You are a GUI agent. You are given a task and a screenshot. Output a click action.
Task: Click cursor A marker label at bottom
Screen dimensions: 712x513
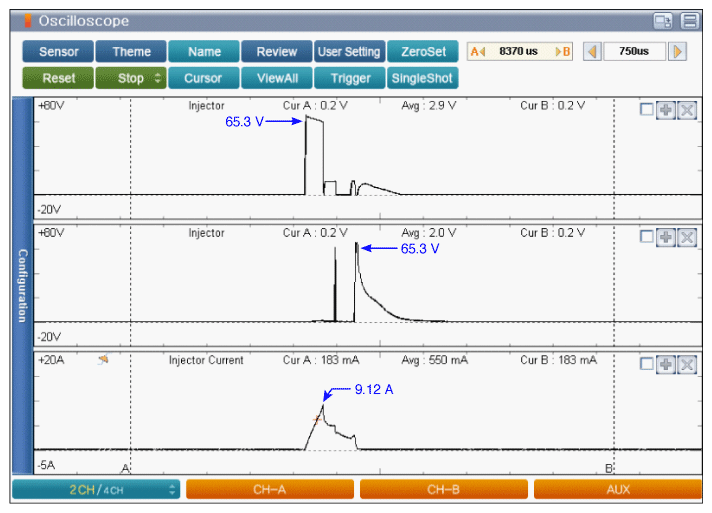pyautogui.click(x=126, y=468)
